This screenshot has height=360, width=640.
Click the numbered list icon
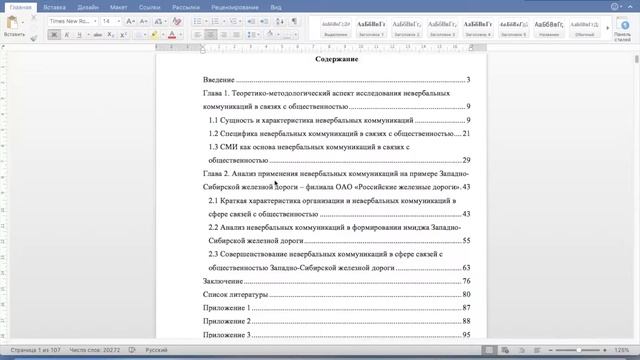pyautogui.click(x=215, y=21)
